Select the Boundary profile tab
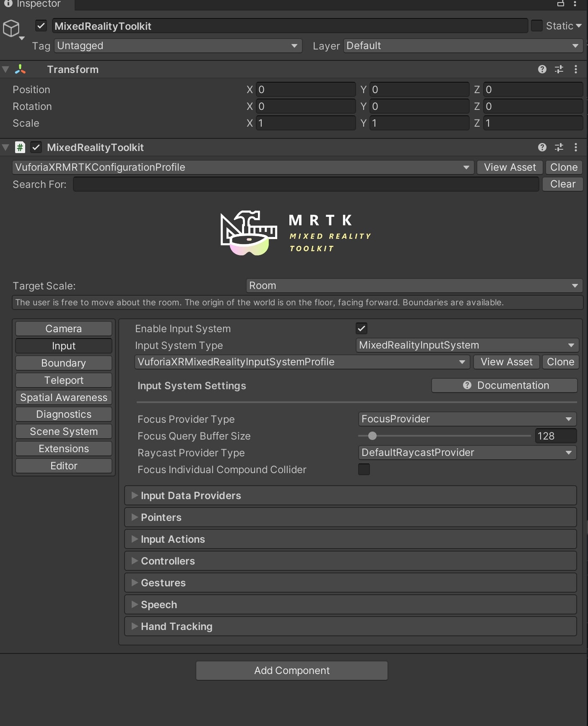 click(x=64, y=363)
